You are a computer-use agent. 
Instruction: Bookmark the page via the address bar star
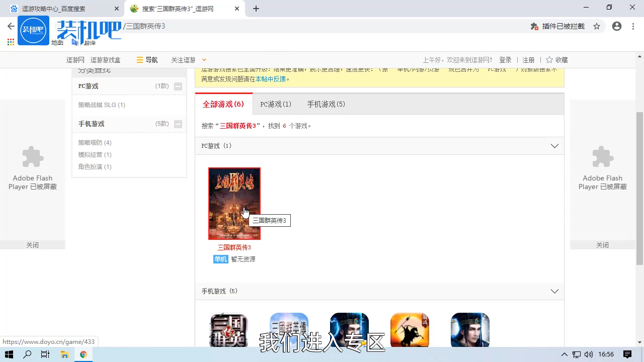pos(597,26)
